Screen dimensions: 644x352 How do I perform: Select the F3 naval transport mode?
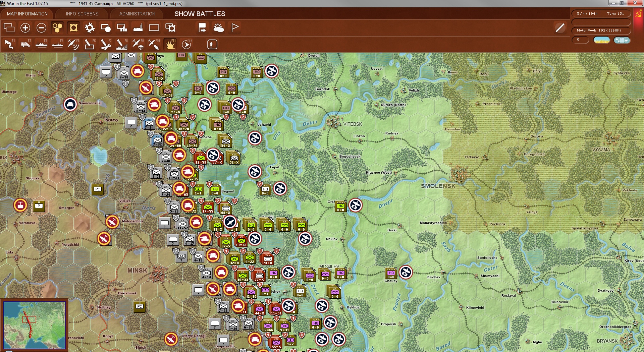[41, 44]
